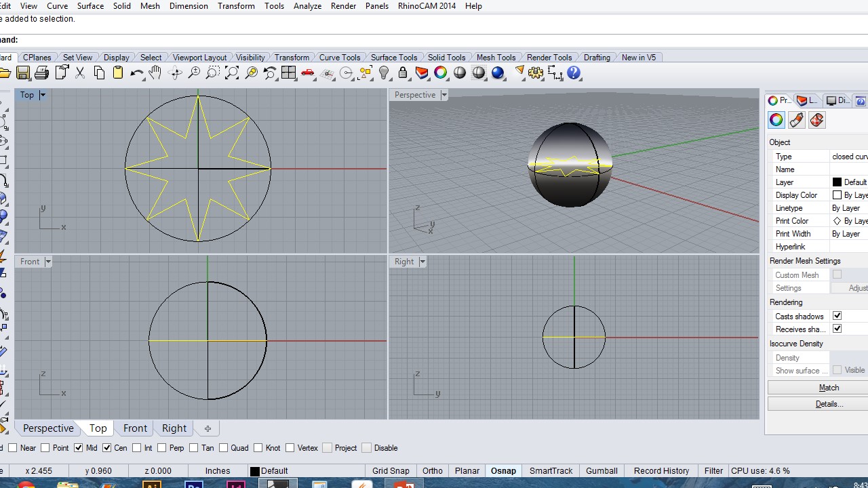Click the Zoom Extents icon
Image resolution: width=868 pixels, height=488 pixels.
(x=232, y=73)
